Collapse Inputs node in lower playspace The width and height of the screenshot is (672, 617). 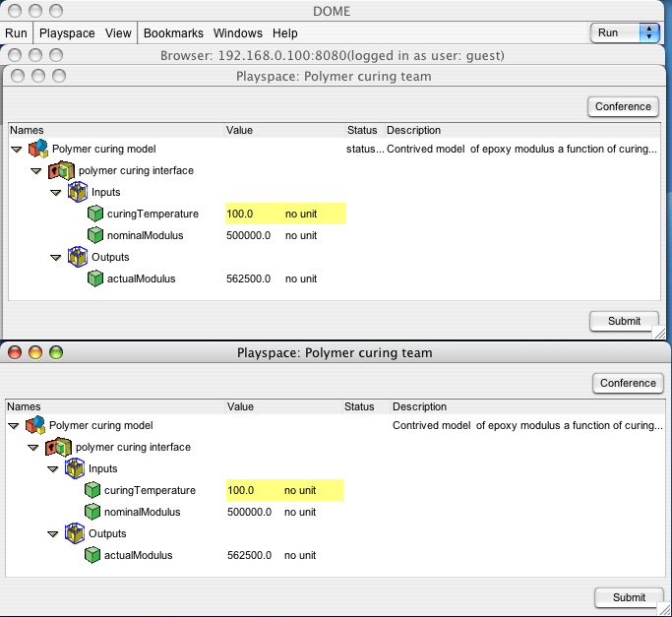[53, 469]
